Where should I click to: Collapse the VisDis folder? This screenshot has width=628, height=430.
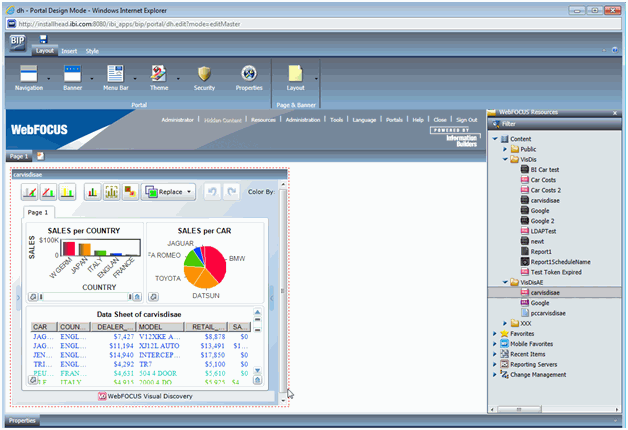[x=505, y=159]
